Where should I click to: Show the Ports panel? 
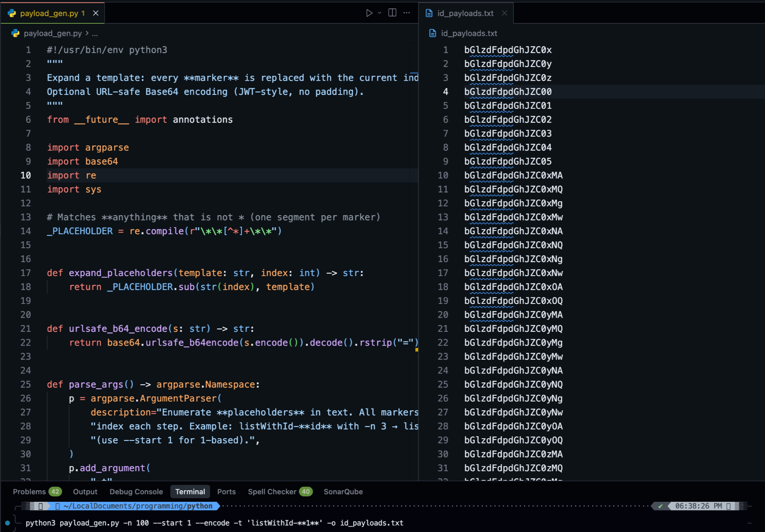(226, 491)
